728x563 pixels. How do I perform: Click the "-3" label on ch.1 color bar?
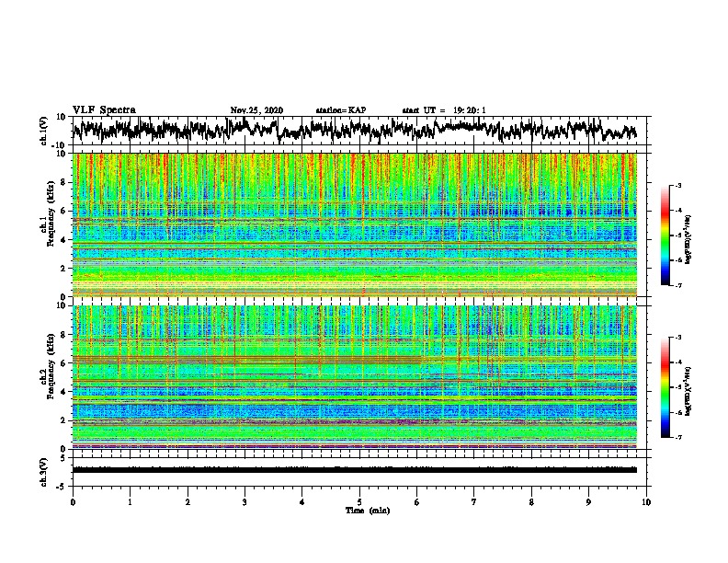point(678,185)
